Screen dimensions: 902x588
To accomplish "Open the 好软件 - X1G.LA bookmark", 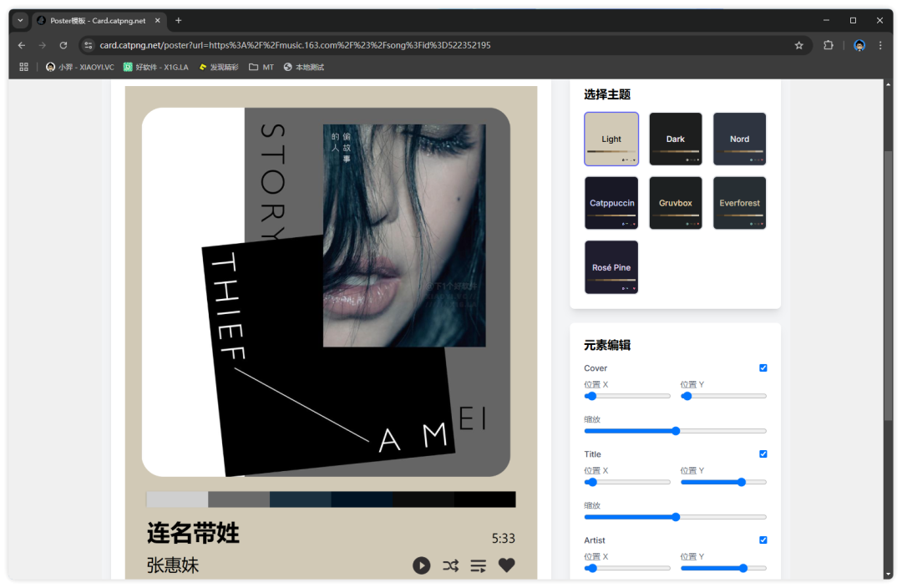I will [156, 67].
